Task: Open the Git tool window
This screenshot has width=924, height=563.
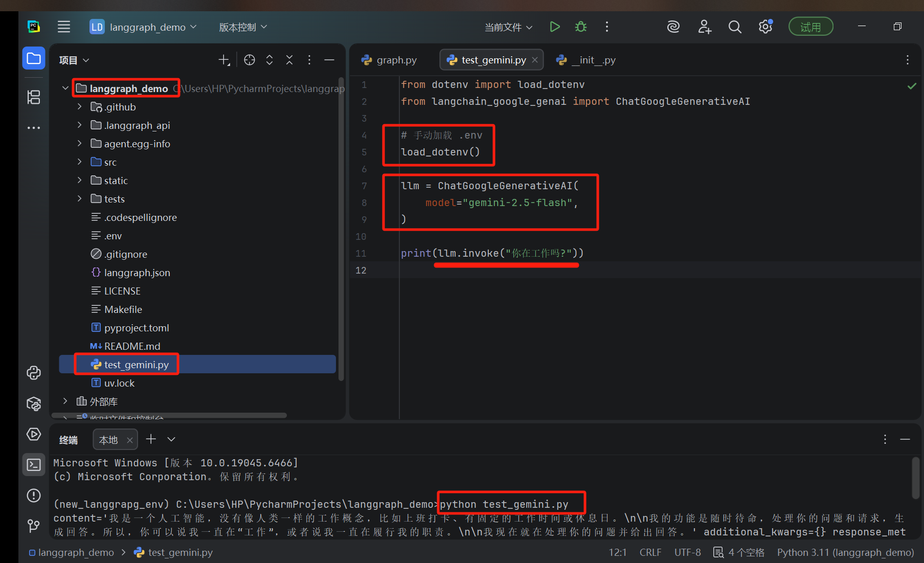Action: (x=34, y=526)
